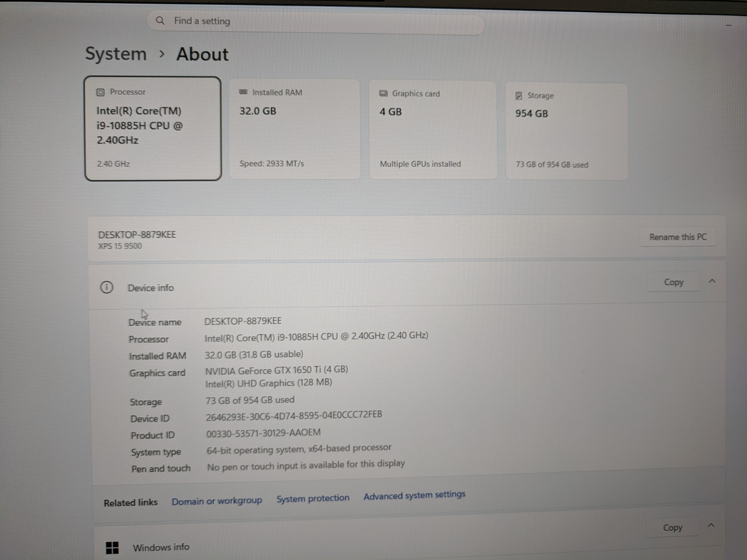Screen dimensions: 747x560
Task: Click the Related links label
Action: (131, 503)
